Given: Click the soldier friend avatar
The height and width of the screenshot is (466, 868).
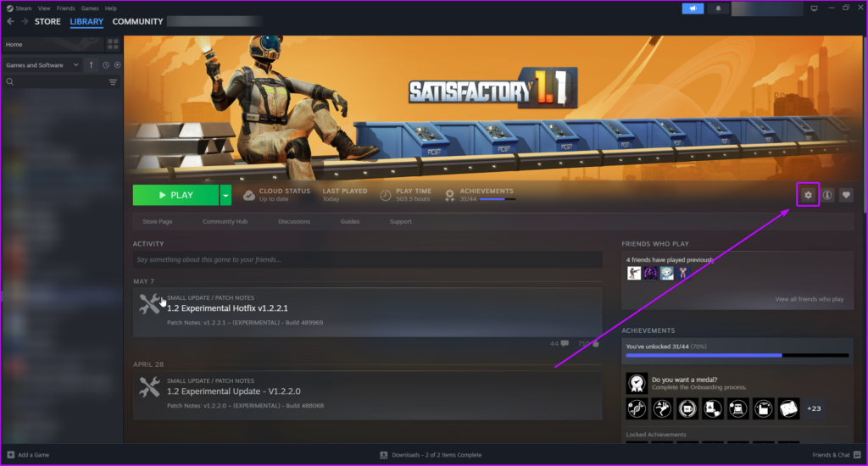Looking at the screenshot, I should [x=634, y=273].
